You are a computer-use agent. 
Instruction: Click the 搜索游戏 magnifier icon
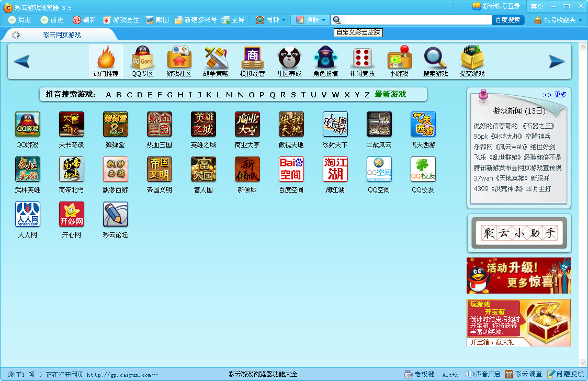pyautogui.click(x=435, y=58)
